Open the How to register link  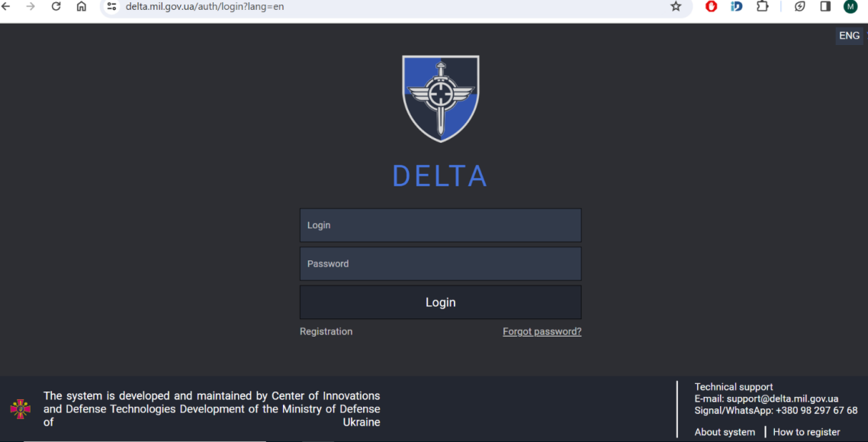click(x=806, y=432)
